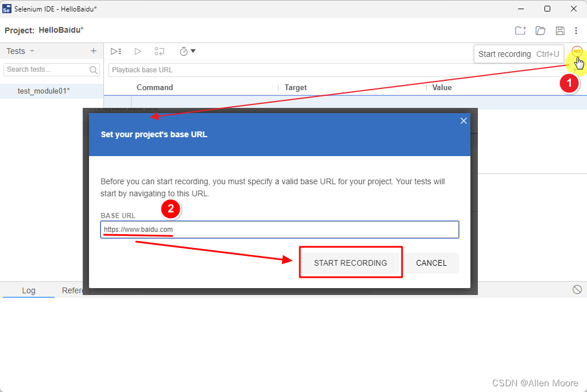Open the three-dot more options menu
The height and width of the screenshot is (392, 587).
(576, 30)
